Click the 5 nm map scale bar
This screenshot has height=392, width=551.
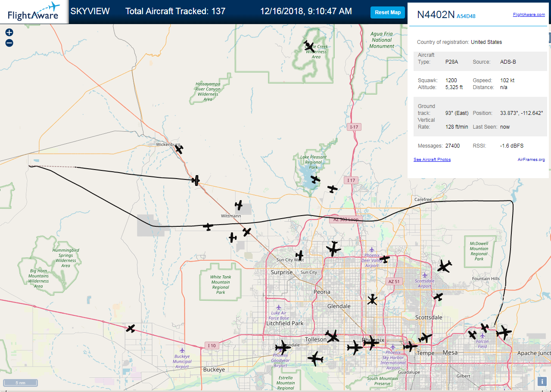21,383
